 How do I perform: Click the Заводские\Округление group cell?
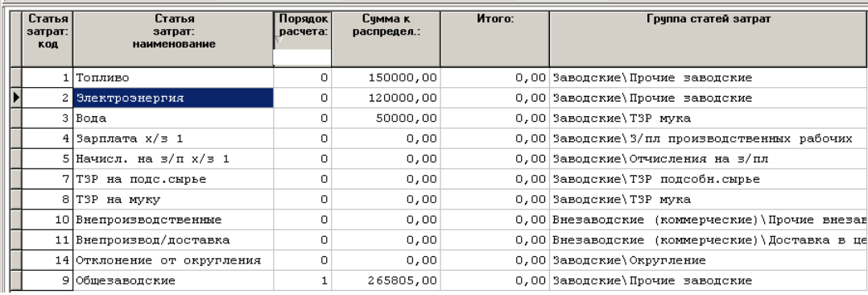[709, 260]
